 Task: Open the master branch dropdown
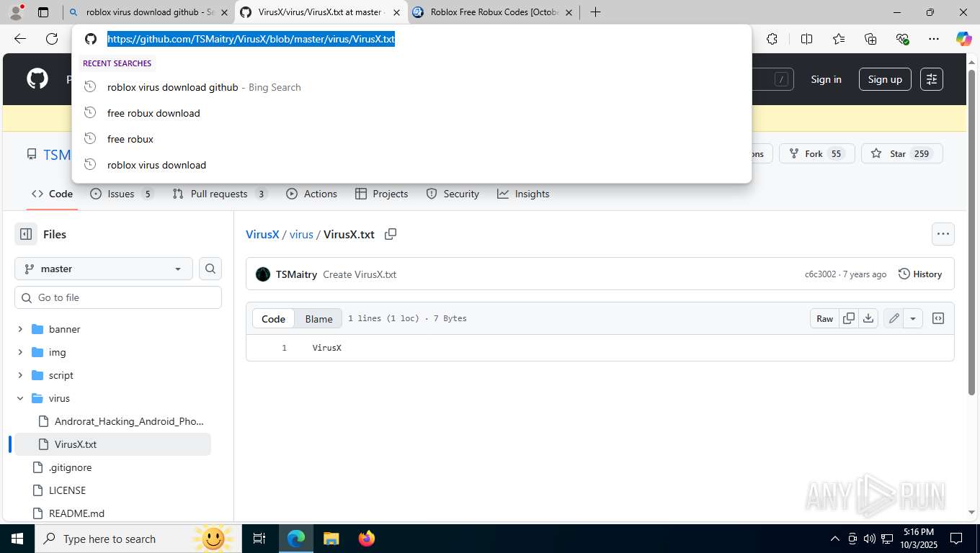tap(104, 269)
